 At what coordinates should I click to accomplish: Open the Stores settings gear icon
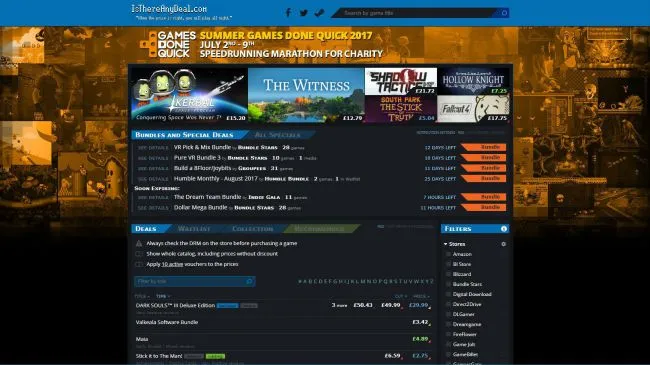504,244
